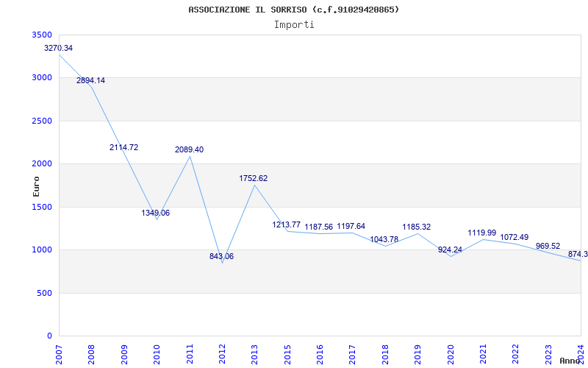Click the 1185.32 data label

417,227
